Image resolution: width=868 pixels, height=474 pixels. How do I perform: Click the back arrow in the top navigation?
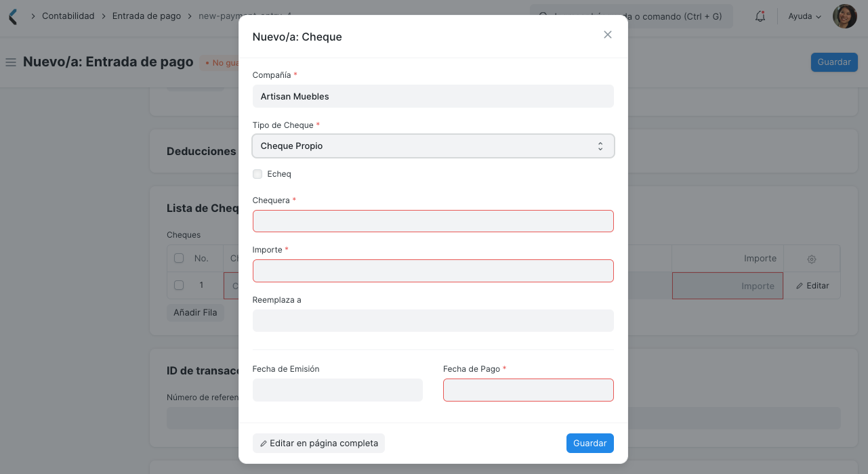point(12,16)
